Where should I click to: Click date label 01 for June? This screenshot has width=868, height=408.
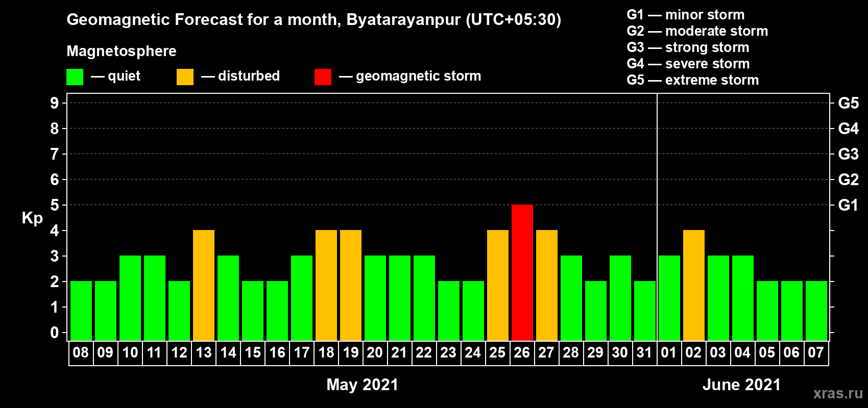tap(669, 352)
